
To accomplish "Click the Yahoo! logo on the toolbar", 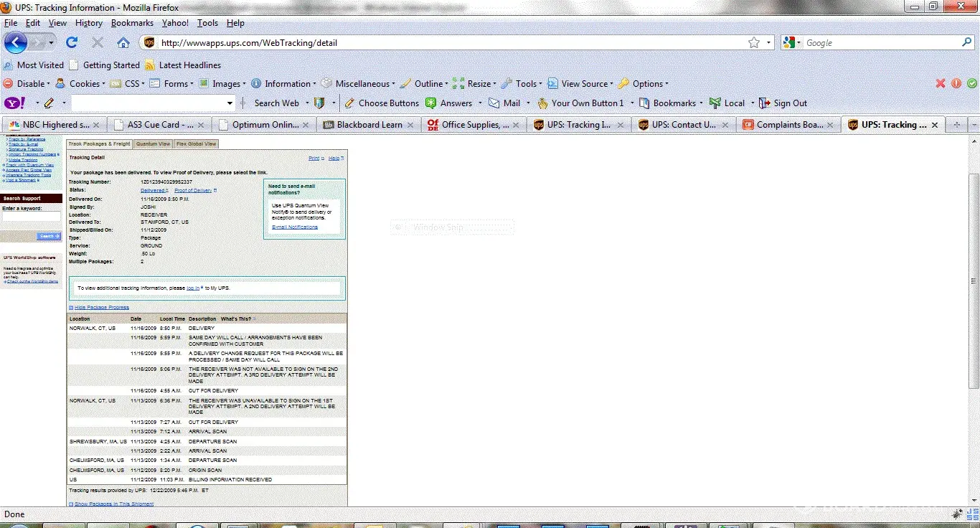I will (16, 103).
